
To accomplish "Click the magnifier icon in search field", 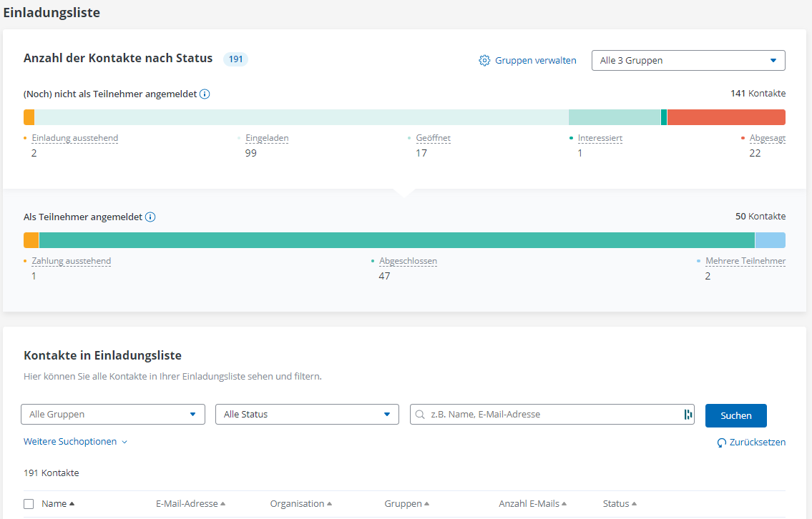I will [x=421, y=415].
